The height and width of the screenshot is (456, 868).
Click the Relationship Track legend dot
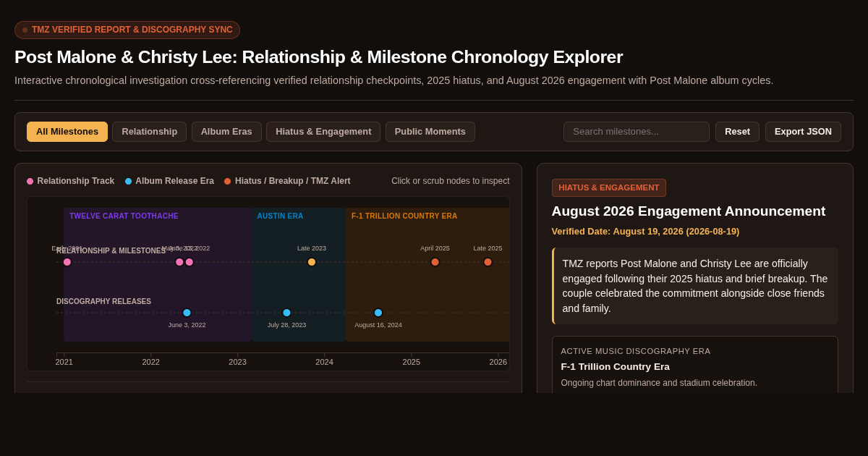[30, 181]
